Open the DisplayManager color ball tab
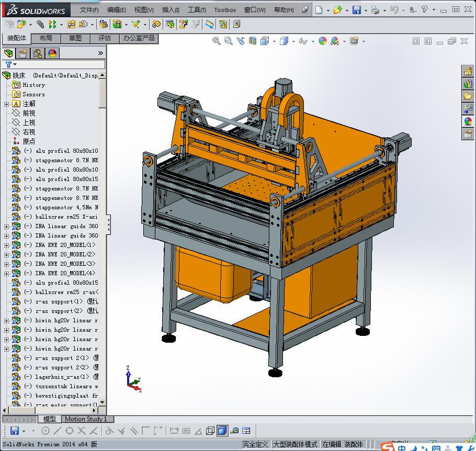 52,53
